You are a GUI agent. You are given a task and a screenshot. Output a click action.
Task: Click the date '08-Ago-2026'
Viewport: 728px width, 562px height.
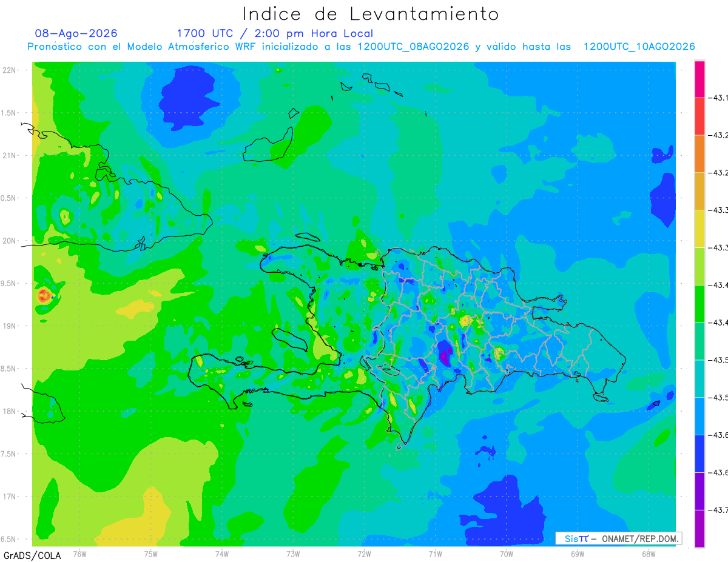(76, 33)
